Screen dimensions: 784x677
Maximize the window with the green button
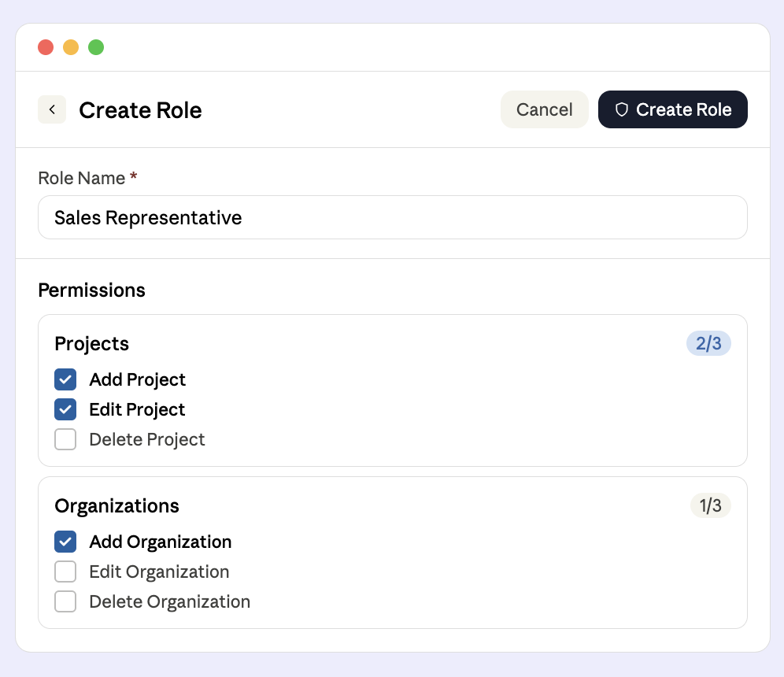coord(96,47)
